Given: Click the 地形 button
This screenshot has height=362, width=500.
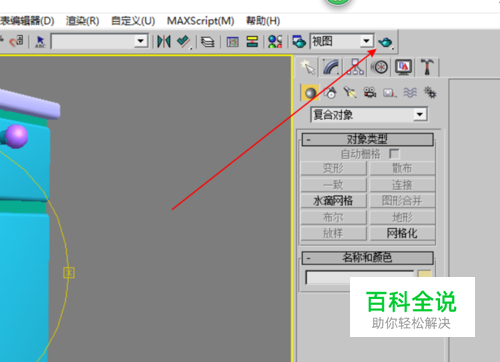Looking at the screenshot, I should coord(402,217).
